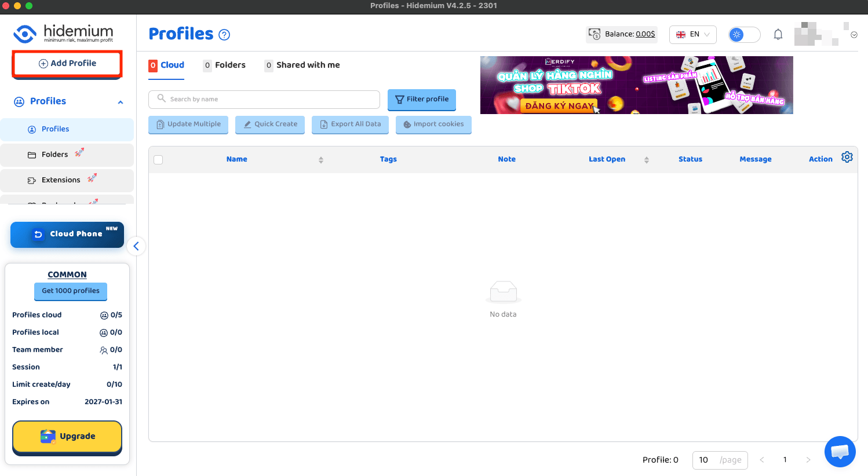Toggle the light/dark theme switch
Image resolution: width=868 pixels, height=476 pixels.
(x=743, y=34)
